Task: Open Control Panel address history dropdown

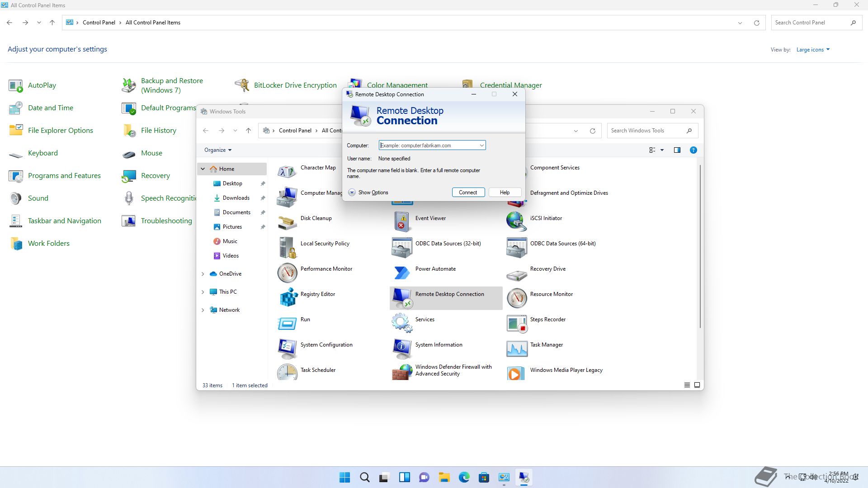Action: click(x=740, y=23)
